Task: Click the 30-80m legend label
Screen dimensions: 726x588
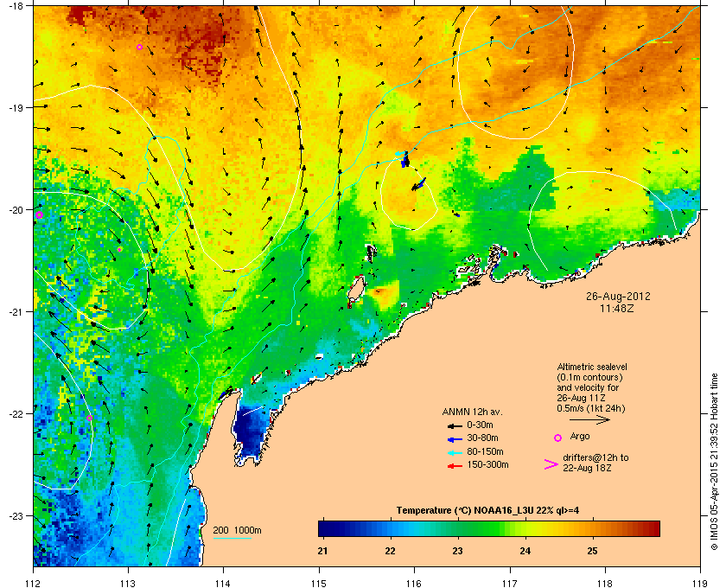Action: click(482, 438)
